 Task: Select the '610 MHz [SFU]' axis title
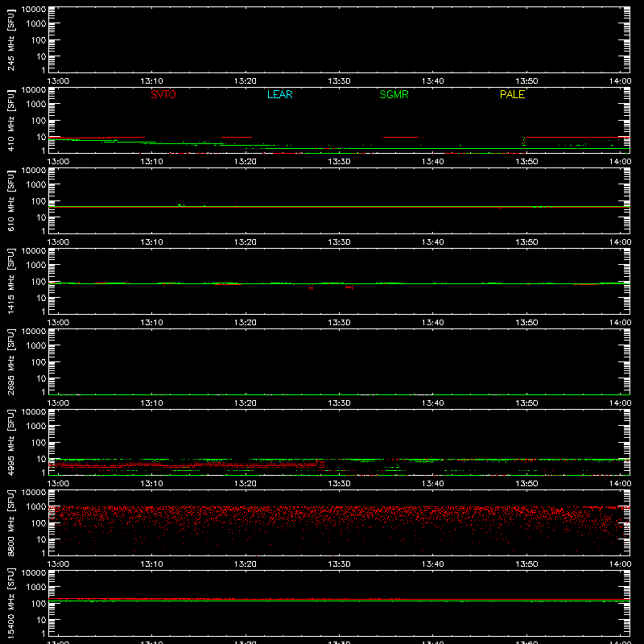(x=11, y=200)
